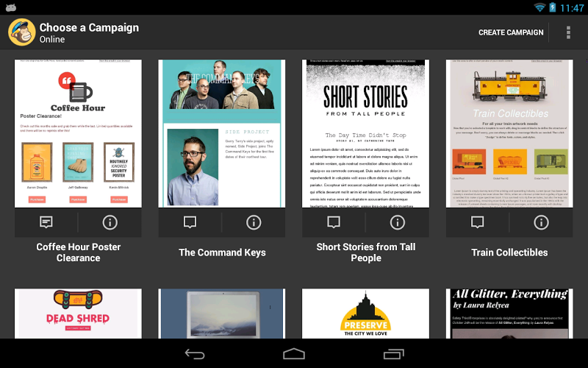This screenshot has height=368, width=588.
Task: Open comments for Train Collectibles campaign
Action: point(477,222)
